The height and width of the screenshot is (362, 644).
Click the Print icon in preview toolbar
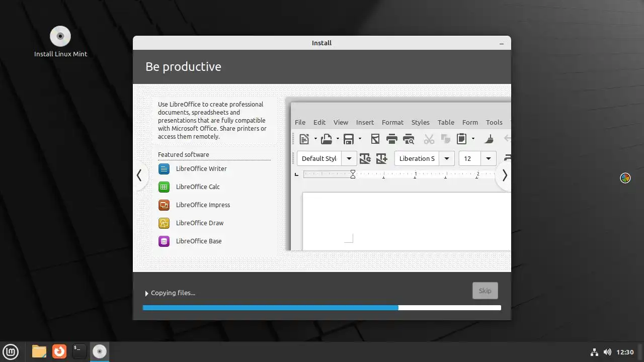[x=392, y=139]
